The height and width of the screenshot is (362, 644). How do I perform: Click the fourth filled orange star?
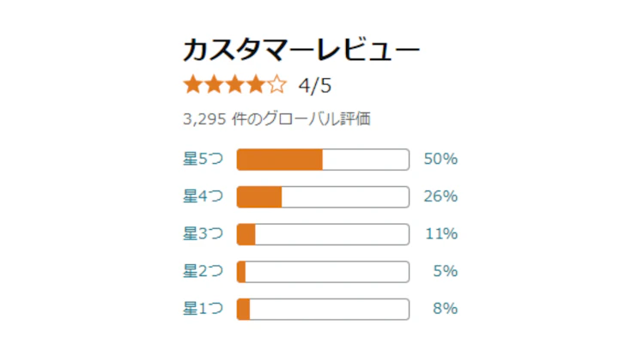(255, 85)
